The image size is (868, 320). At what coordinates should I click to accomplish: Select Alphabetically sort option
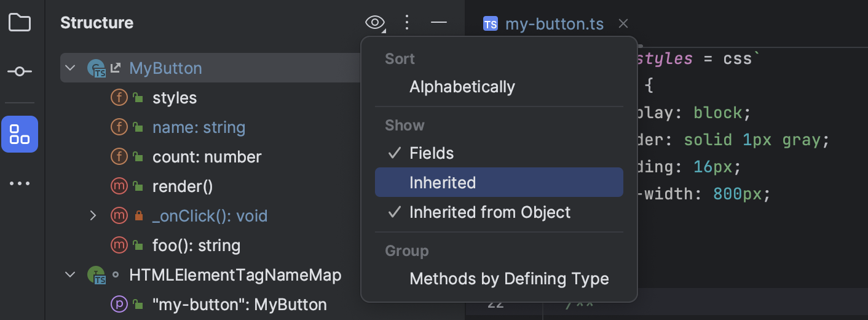(462, 87)
